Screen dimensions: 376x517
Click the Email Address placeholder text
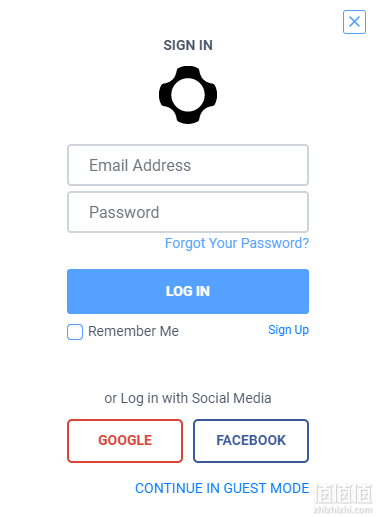tap(140, 165)
